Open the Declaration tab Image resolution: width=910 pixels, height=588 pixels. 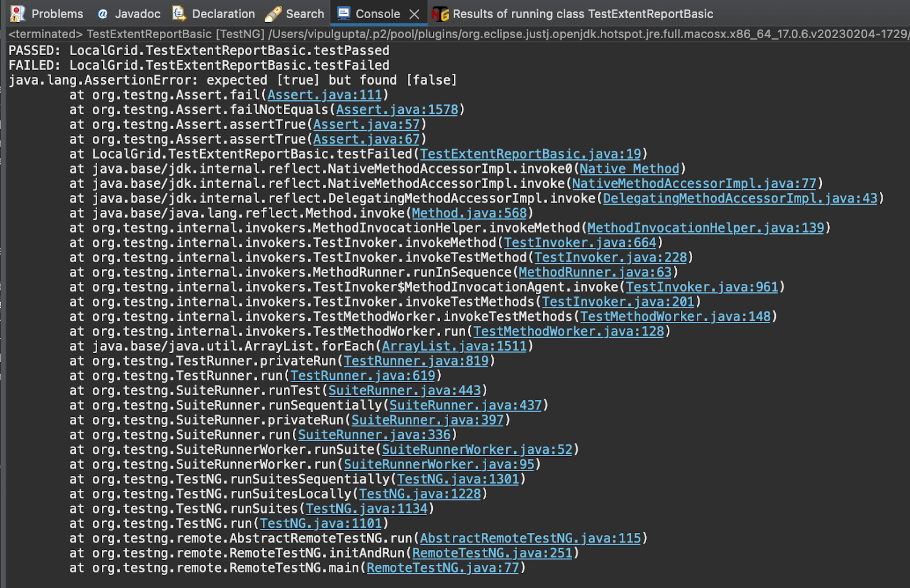coord(222,13)
